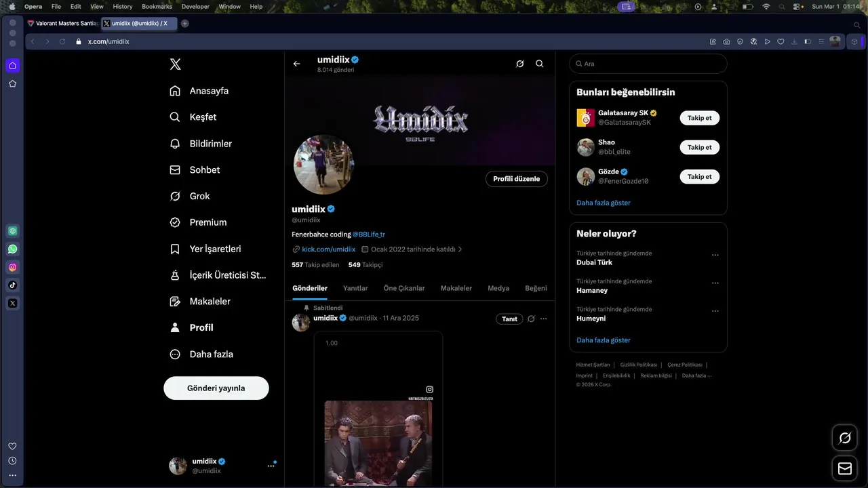Open Keşfet in sidebar

tap(193, 117)
